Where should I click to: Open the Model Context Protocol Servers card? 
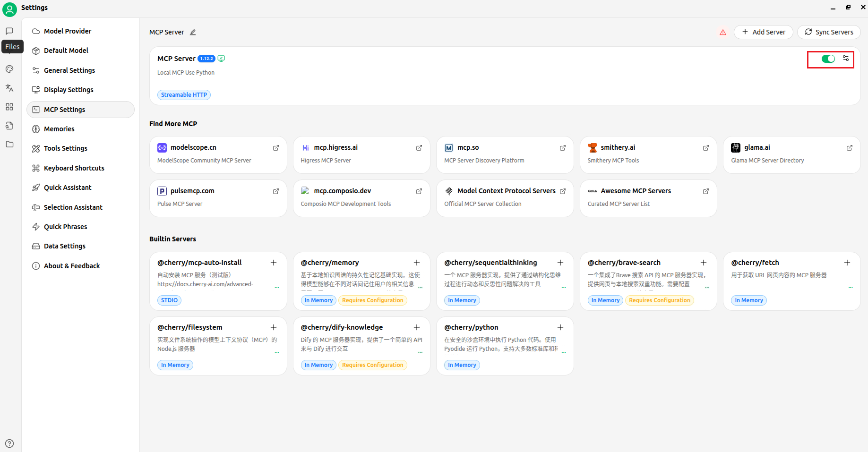505,198
